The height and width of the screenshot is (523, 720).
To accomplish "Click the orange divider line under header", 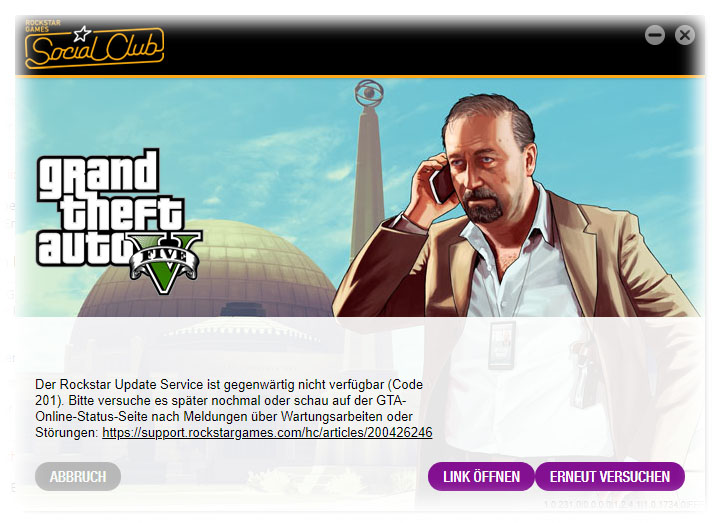I will pyautogui.click(x=360, y=76).
